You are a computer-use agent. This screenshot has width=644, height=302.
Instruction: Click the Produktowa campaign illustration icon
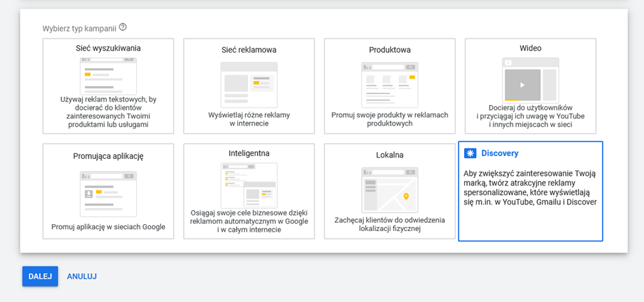389,85
